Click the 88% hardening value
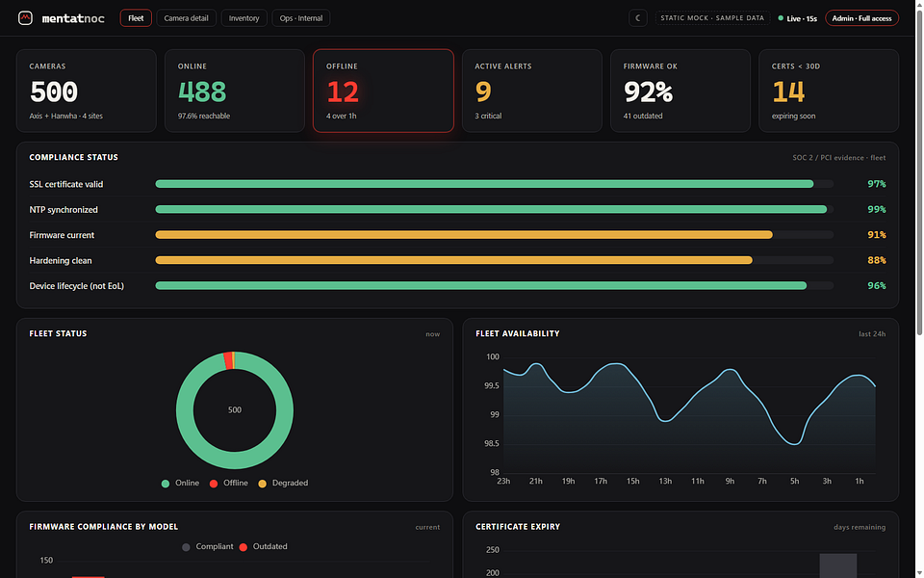The height and width of the screenshot is (578, 924). pos(876,260)
